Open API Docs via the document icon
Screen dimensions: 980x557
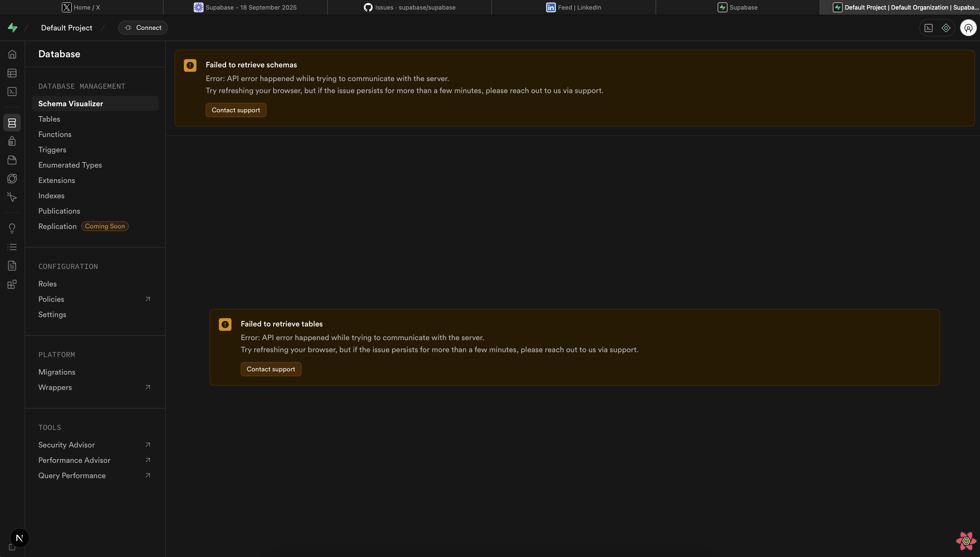click(12, 266)
